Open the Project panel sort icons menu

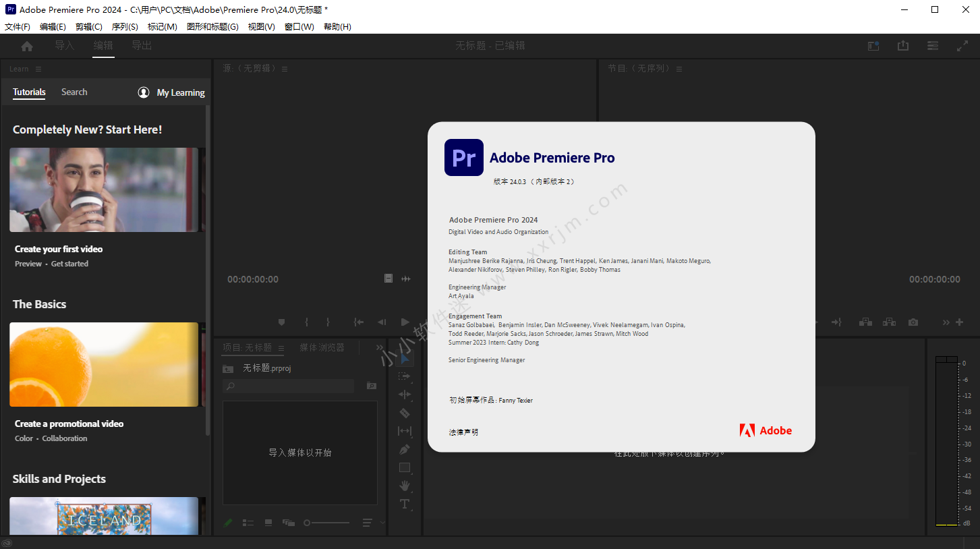tap(368, 523)
